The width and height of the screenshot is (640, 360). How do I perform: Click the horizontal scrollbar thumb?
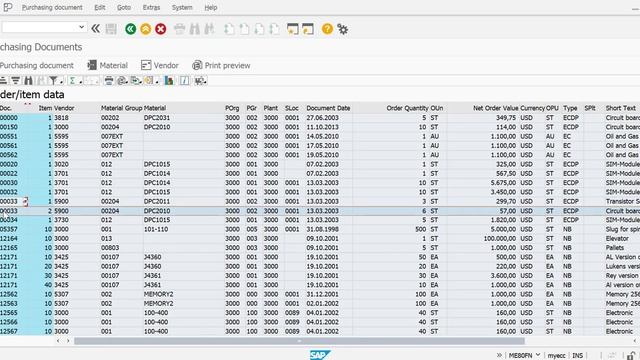click(299, 341)
